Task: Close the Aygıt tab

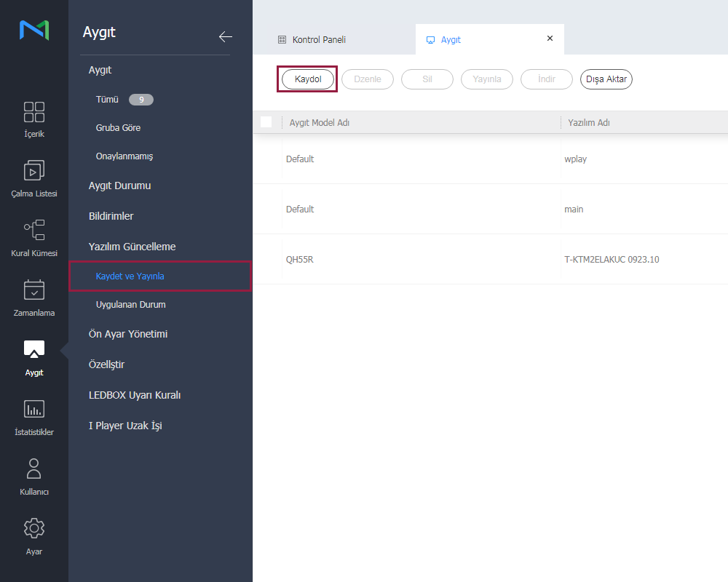Action: pos(550,39)
